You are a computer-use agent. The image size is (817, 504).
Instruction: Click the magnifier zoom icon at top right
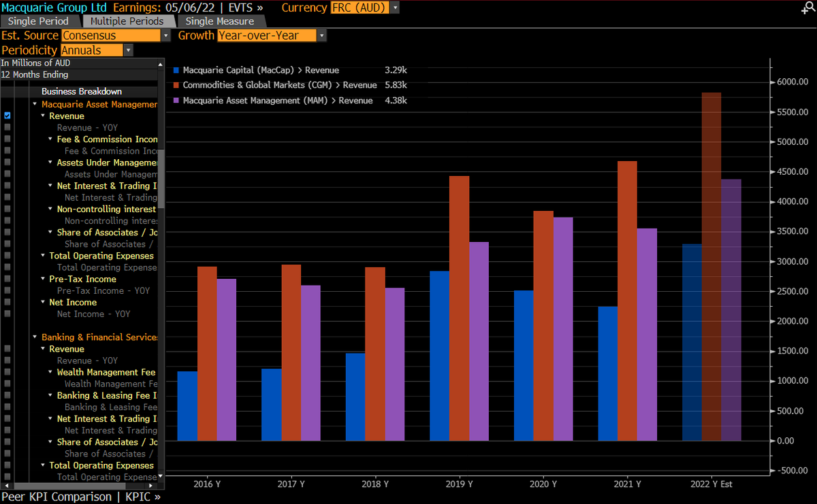click(808, 7)
